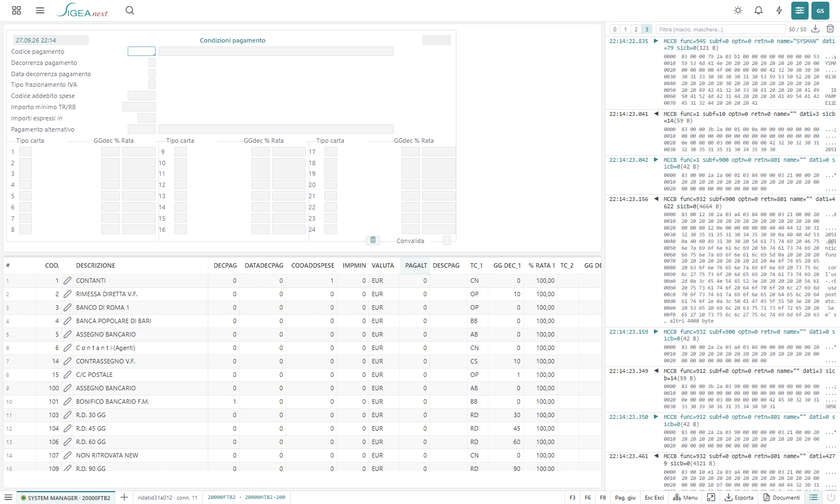Click the lightning bolt quick actions icon

click(779, 11)
